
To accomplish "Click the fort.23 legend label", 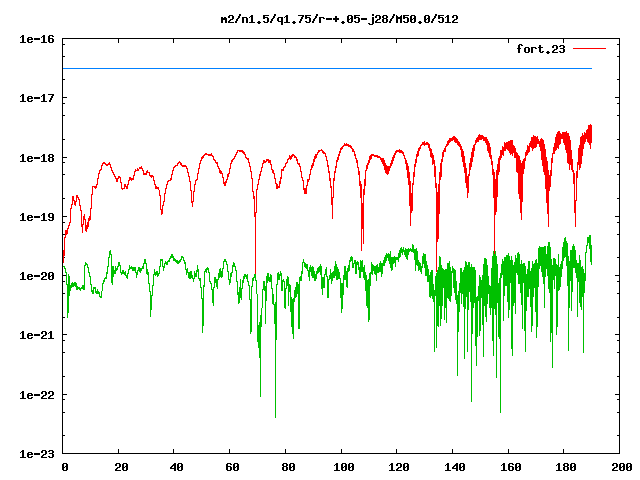I will (540, 49).
